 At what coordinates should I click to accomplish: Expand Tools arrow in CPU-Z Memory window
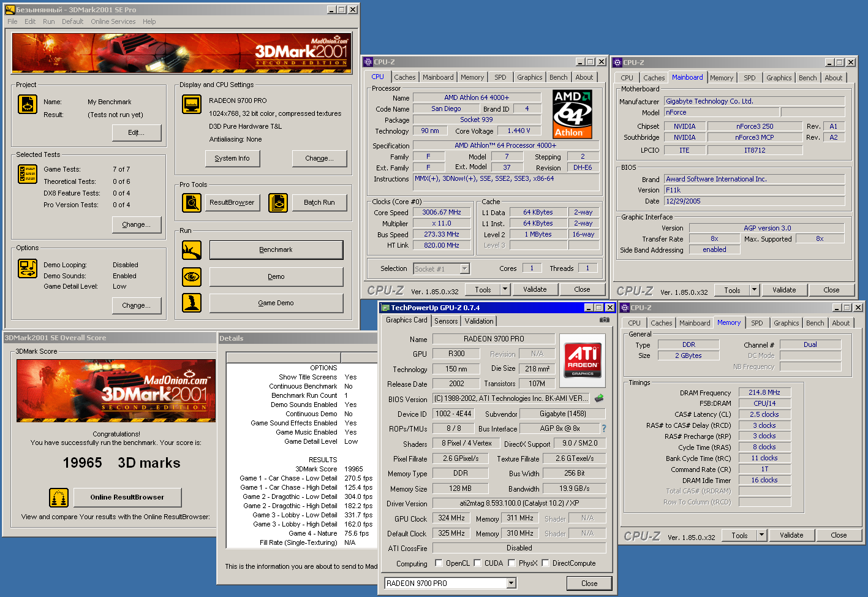pyautogui.click(x=762, y=535)
